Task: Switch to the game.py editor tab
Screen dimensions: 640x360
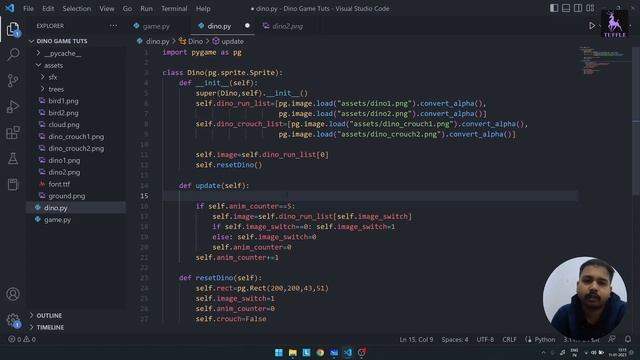Action: pos(156,26)
